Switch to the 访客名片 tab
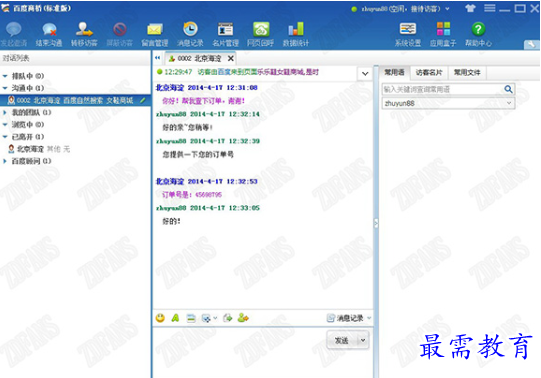This screenshot has width=541, height=378. [429, 73]
